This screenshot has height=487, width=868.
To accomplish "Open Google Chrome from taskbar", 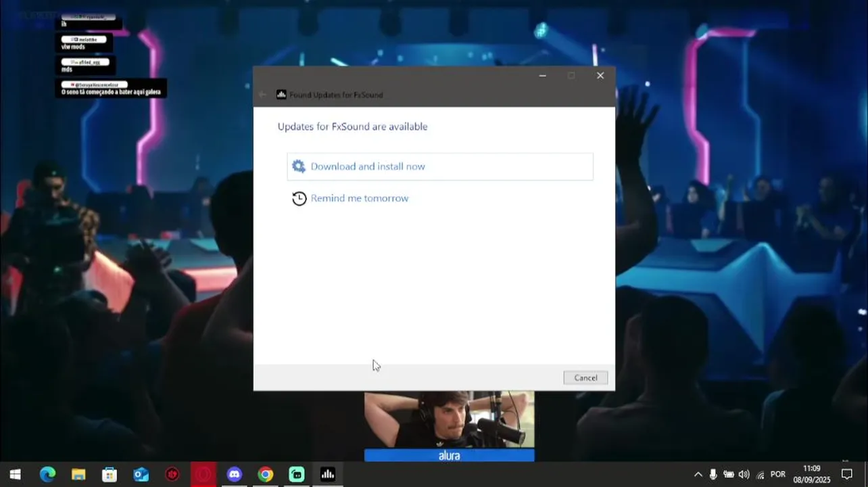I will [266, 475].
